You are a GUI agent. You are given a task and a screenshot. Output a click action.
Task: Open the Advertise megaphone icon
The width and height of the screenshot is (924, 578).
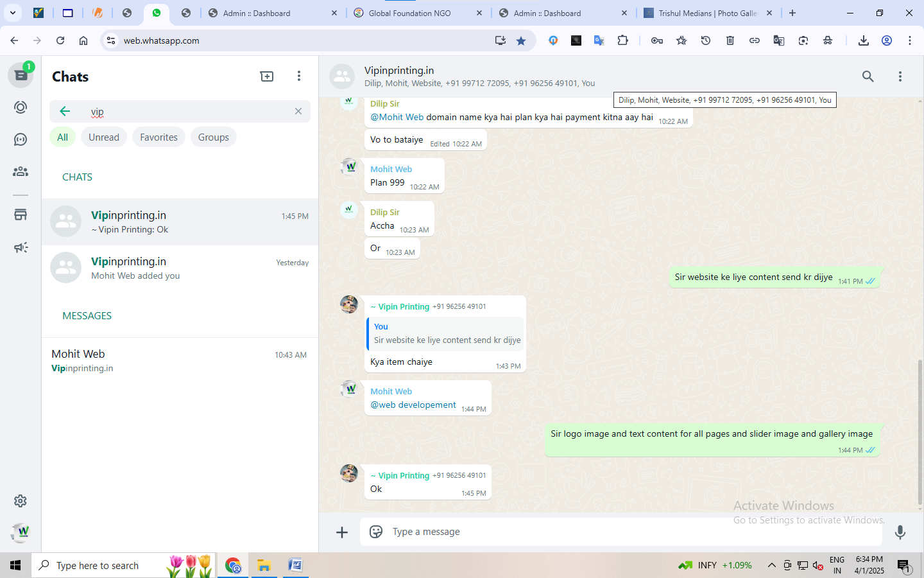tap(21, 247)
